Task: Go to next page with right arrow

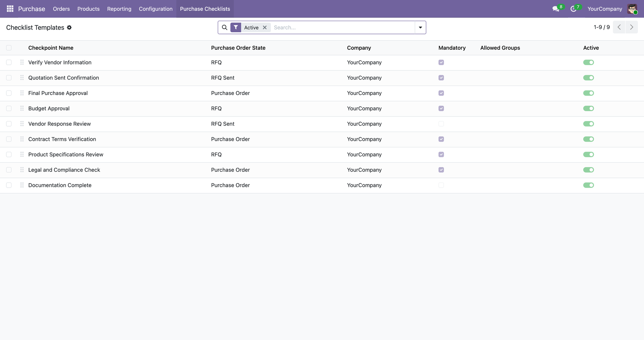Action: pos(632,27)
